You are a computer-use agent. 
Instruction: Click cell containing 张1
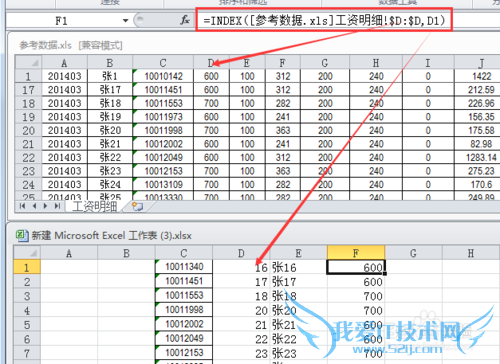110,76
